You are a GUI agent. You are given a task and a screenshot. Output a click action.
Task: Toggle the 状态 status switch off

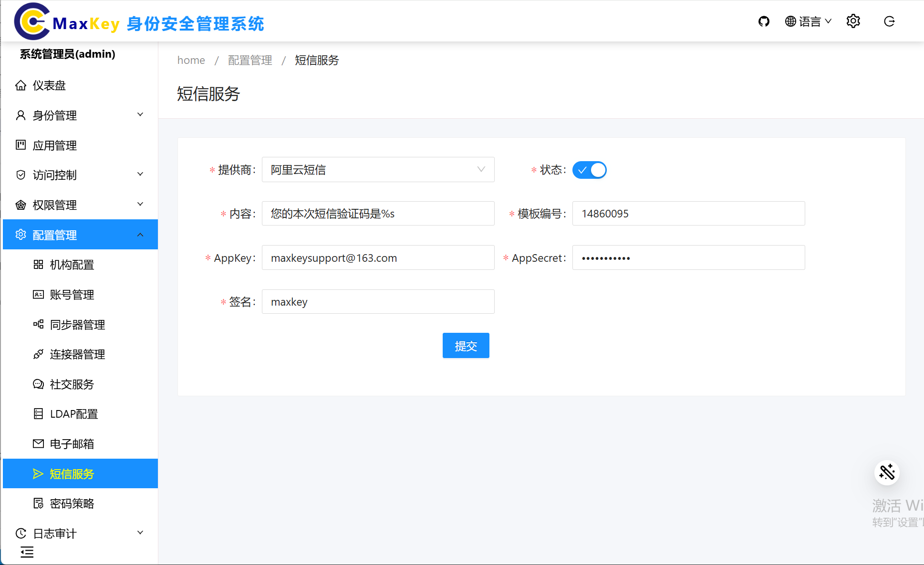click(589, 170)
